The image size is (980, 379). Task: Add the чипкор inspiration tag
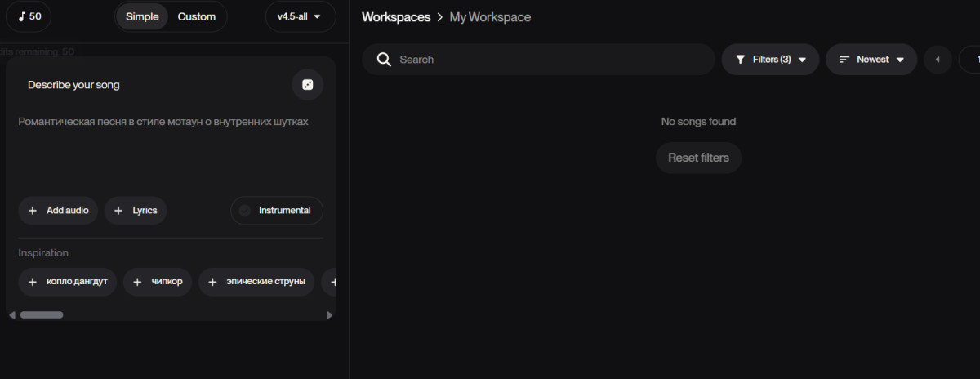(x=158, y=282)
